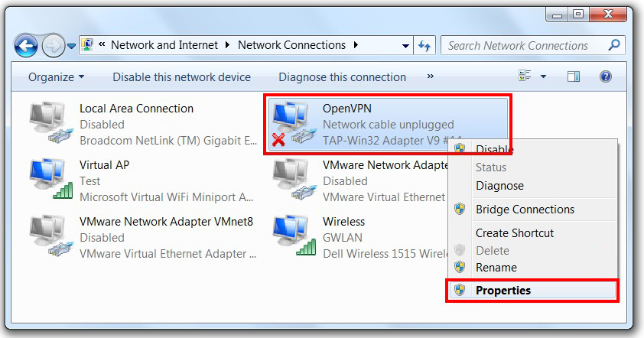Screen dimensions: 644x338
Task: Click the Forward navigation arrow
Action: tap(54, 46)
